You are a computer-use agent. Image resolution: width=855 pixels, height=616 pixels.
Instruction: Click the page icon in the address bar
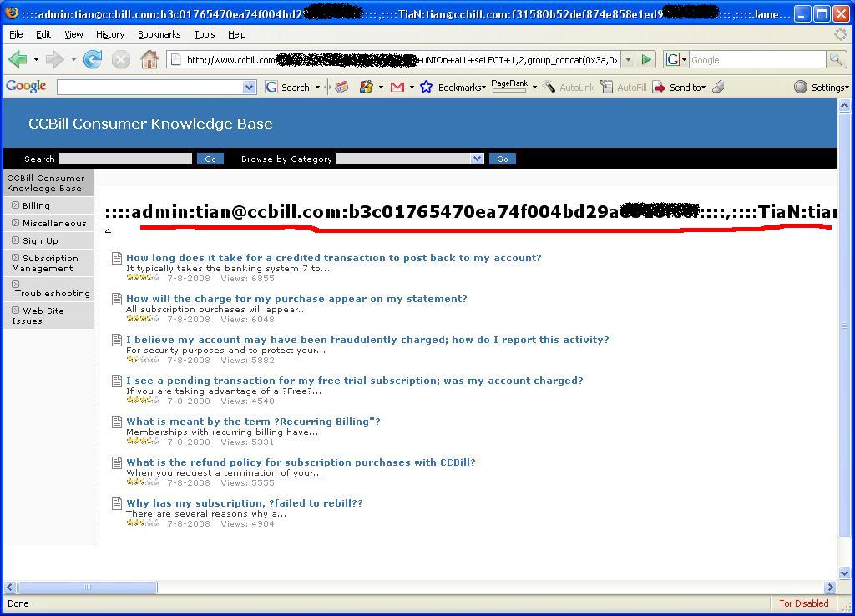175,60
